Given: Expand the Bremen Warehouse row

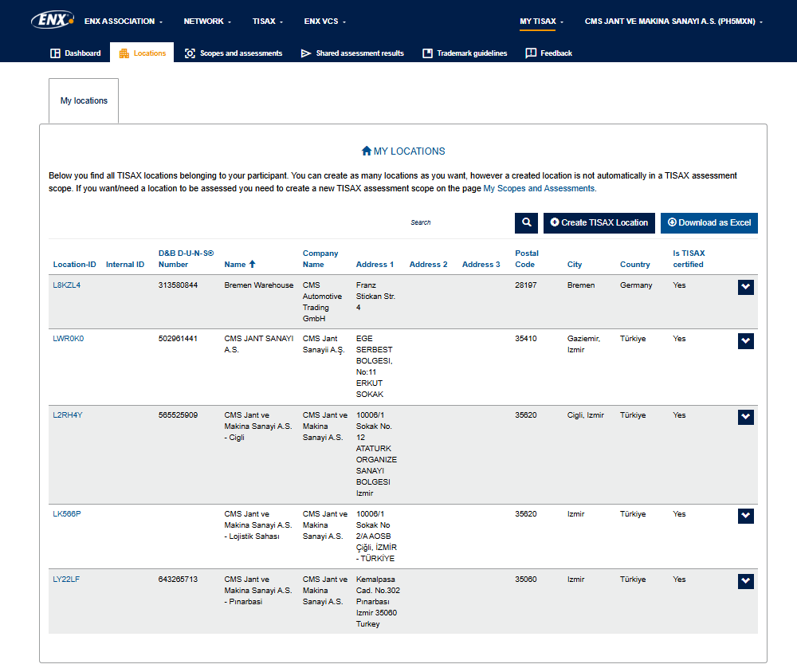Looking at the screenshot, I should pyautogui.click(x=745, y=288).
